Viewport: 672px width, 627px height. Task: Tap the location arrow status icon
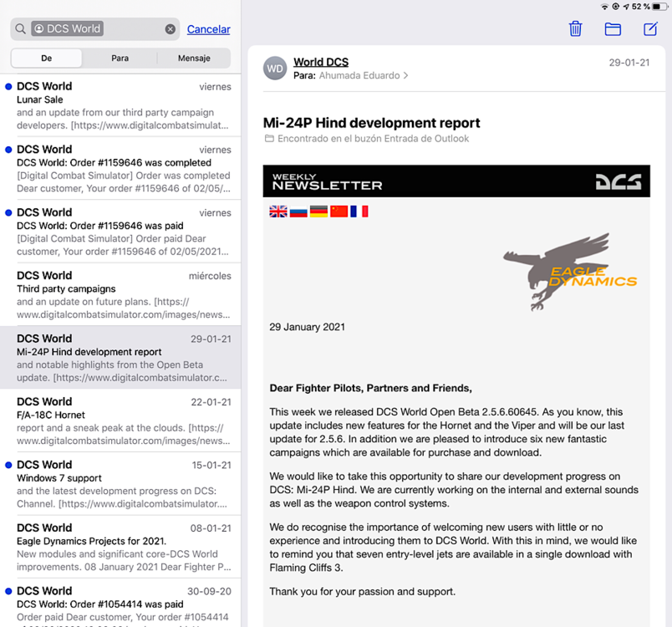[626, 7]
